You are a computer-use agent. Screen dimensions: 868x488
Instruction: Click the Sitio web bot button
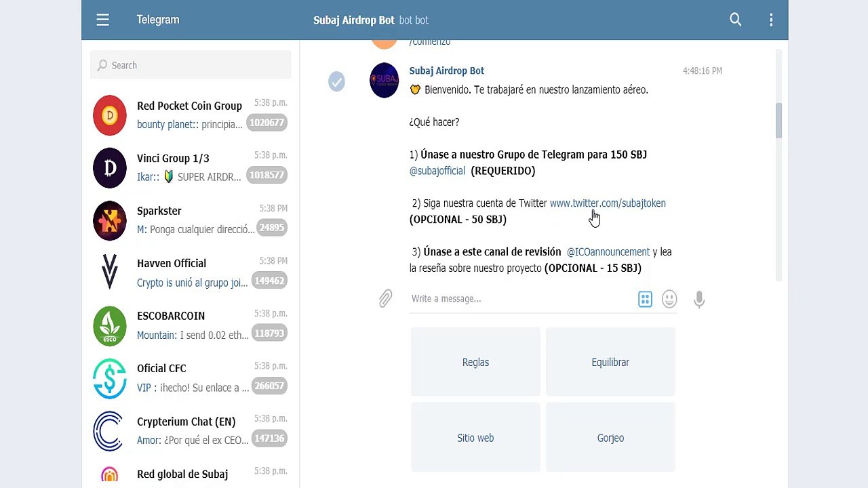pyautogui.click(x=475, y=438)
